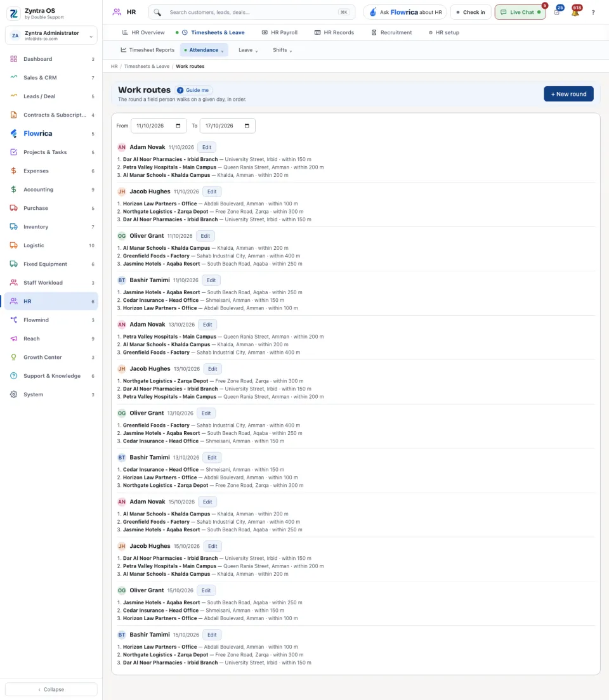Open the Growth Center lightbulb icon
Image resolution: width=609 pixels, height=700 pixels.
point(14,357)
